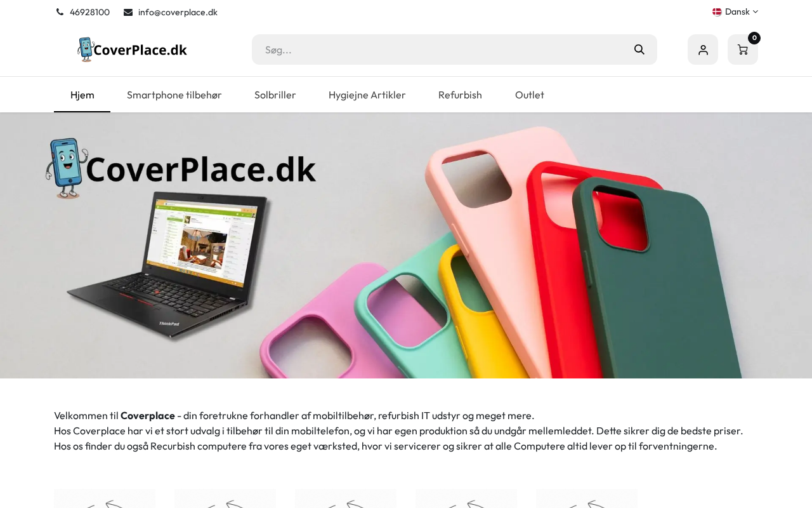Open the Outlet menu item
Screen dimensions: 812x508
(530, 95)
